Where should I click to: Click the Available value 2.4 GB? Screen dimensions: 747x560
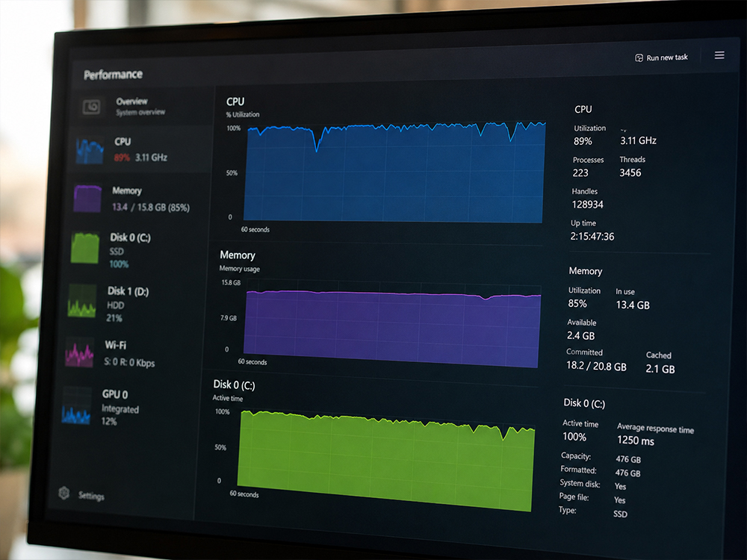click(580, 336)
